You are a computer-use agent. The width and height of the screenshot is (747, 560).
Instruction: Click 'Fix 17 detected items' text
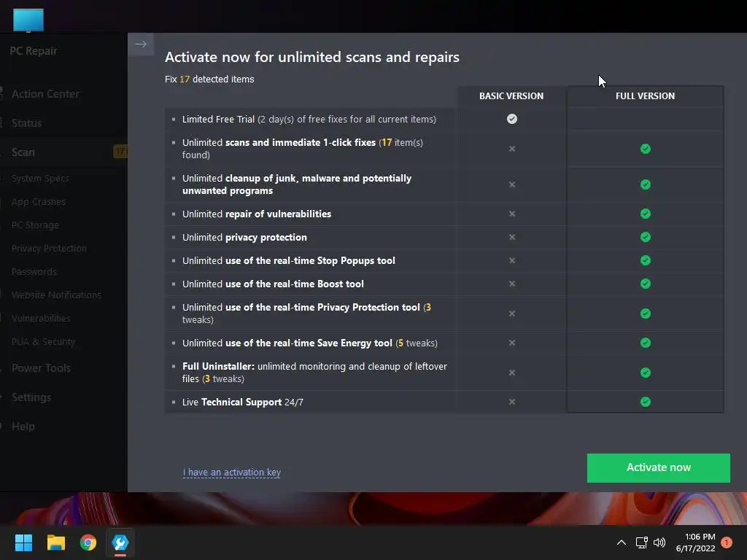click(x=209, y=79)
